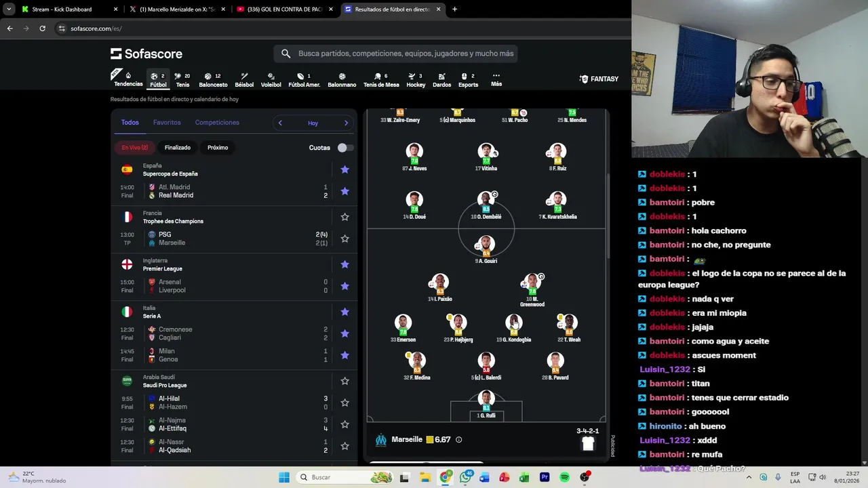Open the Hockey category
The height and width of the screenshot is (488, 868).
pyautogui.click(x=416, y=79)
